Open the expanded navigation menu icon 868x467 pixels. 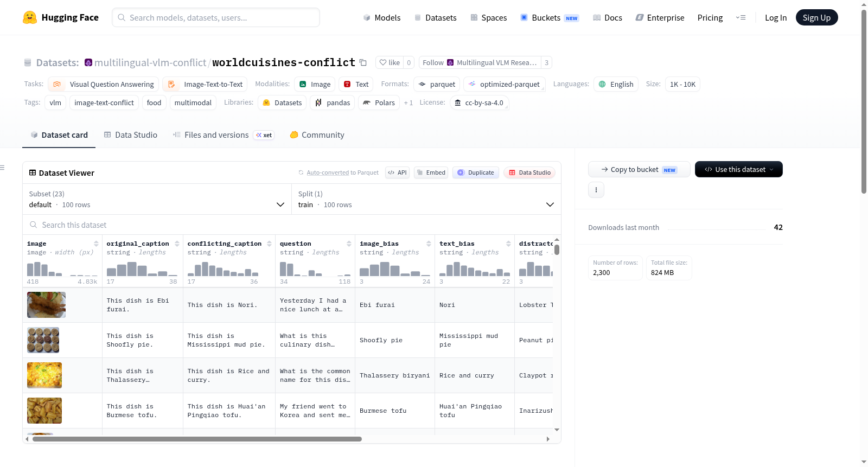(x=741, y=17)
